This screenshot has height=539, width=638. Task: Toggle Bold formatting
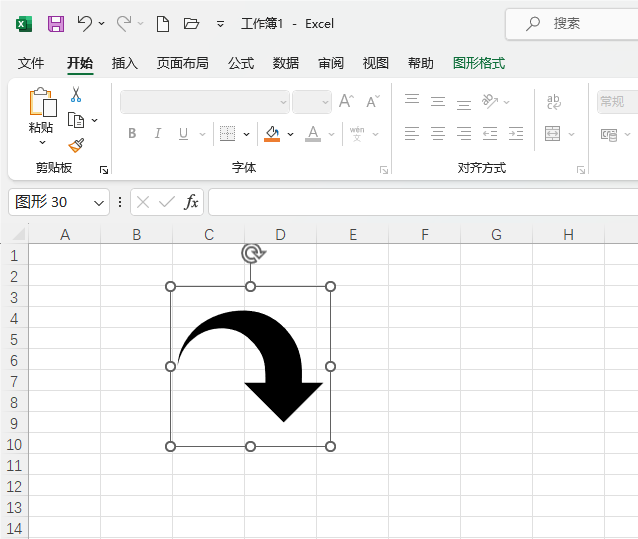point(132,134)
